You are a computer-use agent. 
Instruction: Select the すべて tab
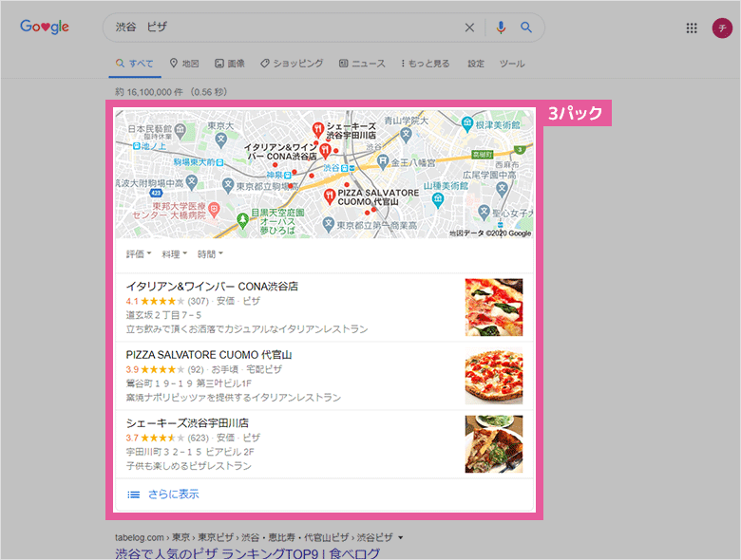[135, 64]
